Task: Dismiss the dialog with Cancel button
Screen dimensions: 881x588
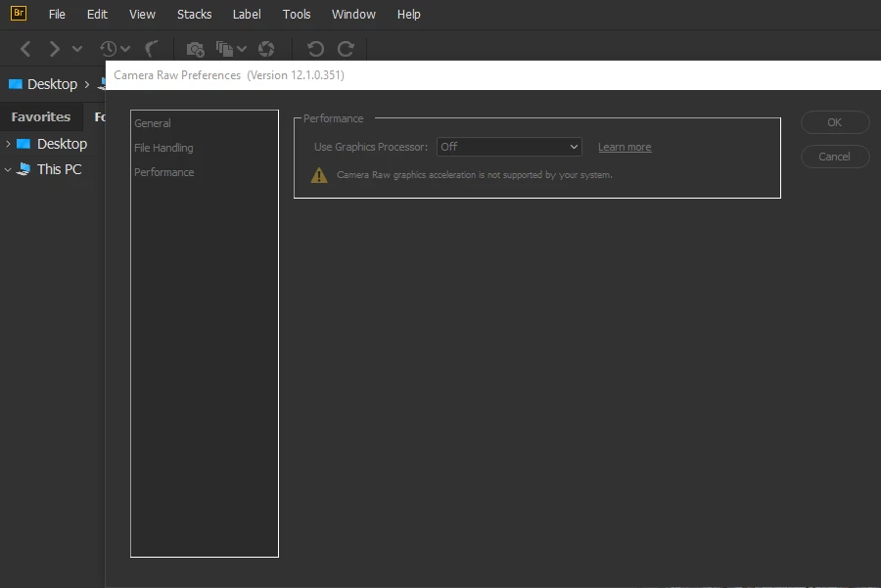Action: pyautogui.click(x=835, y=157)
